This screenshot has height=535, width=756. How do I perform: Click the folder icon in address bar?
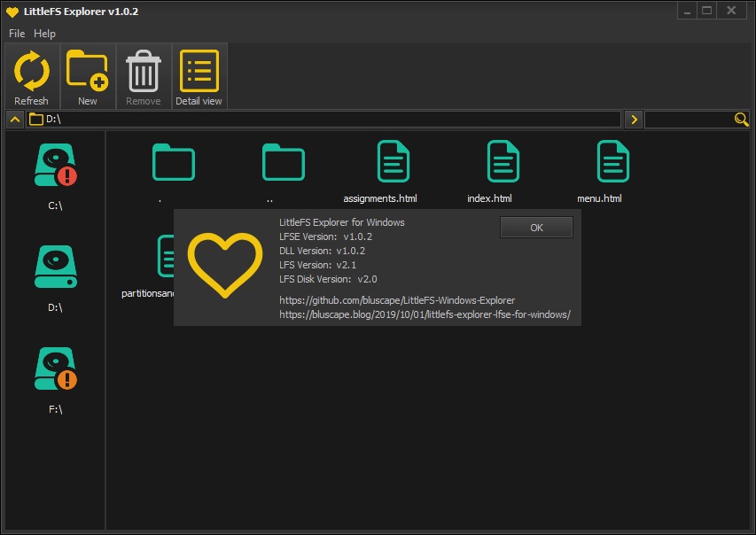tap(36, 119)
